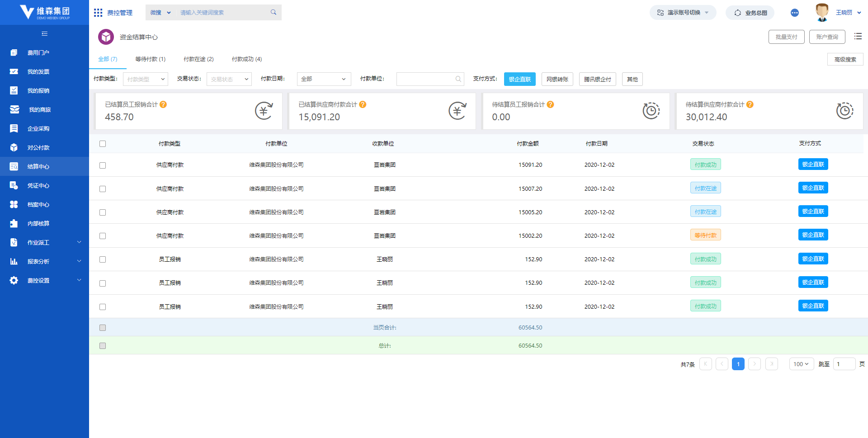Viewport: 868px width, 438px height.
Task: Click the app grid icon beside 费控管理
Action: pyautogui.click(x=98, y=13)
